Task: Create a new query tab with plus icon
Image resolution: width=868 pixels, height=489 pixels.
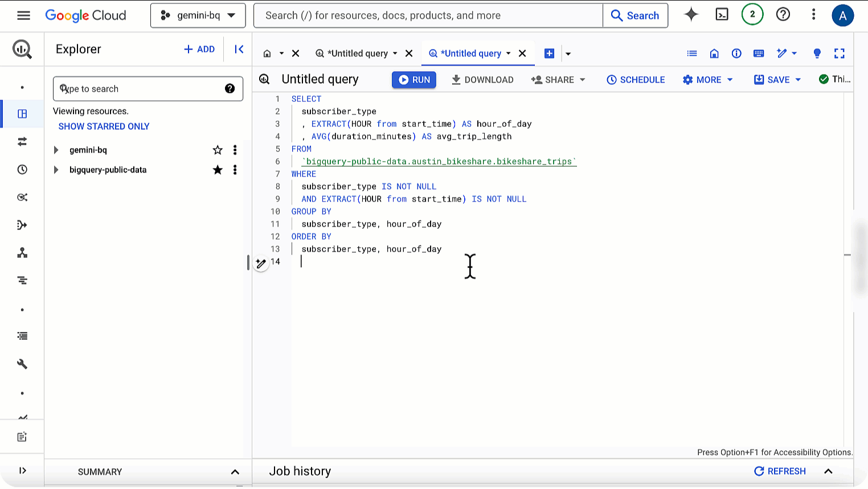Action: pyautogui.click(x=549, y=54)
